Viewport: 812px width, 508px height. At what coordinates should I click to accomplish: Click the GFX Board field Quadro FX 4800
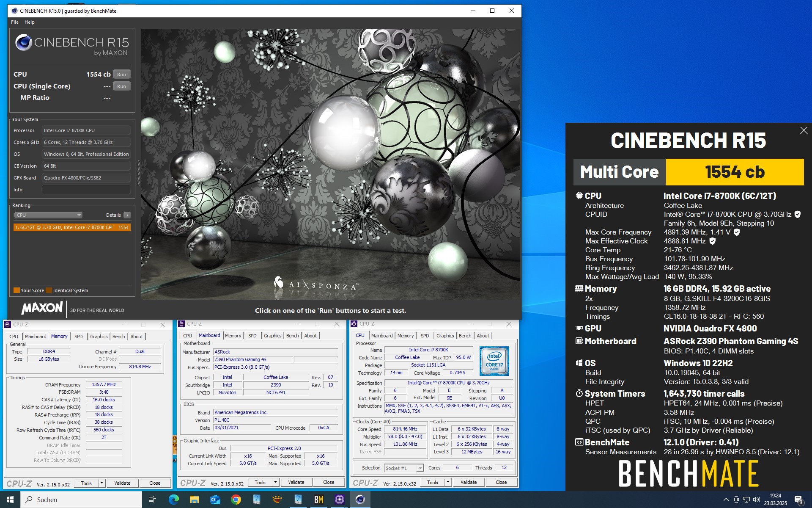[x=86, y=178]
